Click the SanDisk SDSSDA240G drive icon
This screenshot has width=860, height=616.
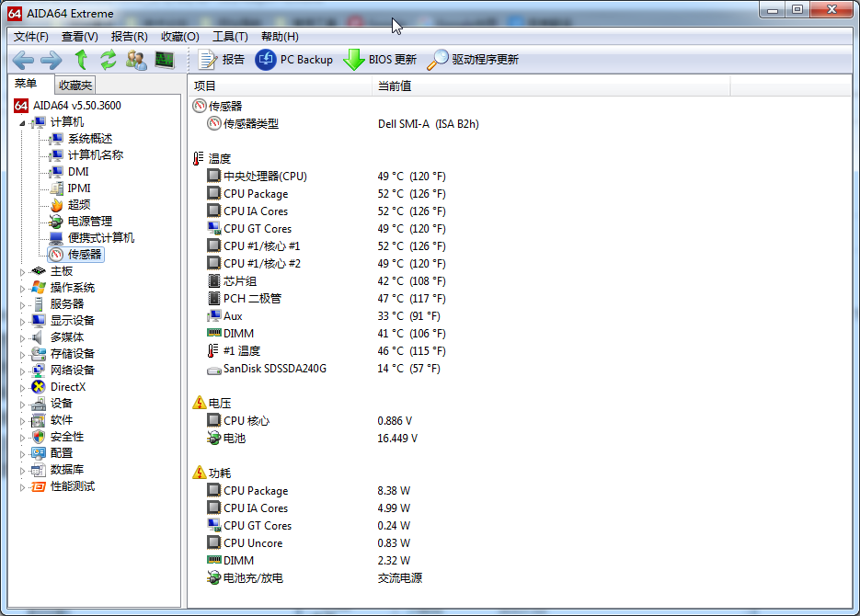[214, 371]
